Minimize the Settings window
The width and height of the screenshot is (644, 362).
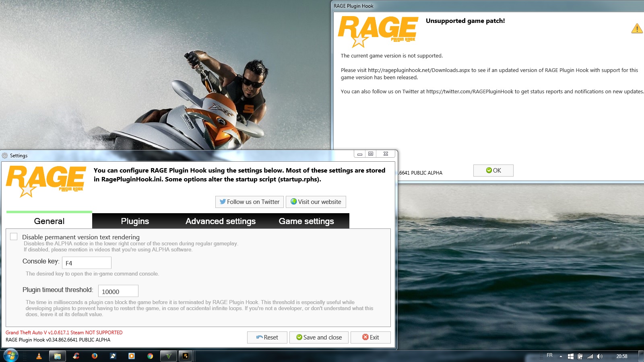[360, 154]
